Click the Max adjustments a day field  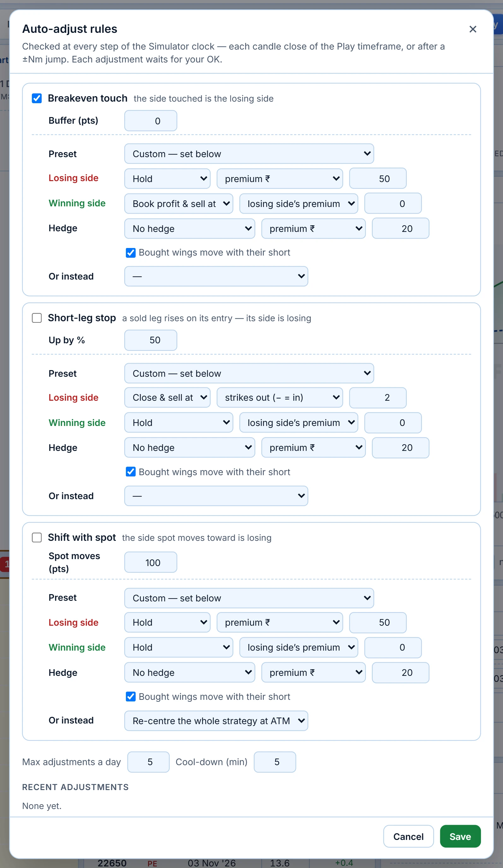coord(148,762)
